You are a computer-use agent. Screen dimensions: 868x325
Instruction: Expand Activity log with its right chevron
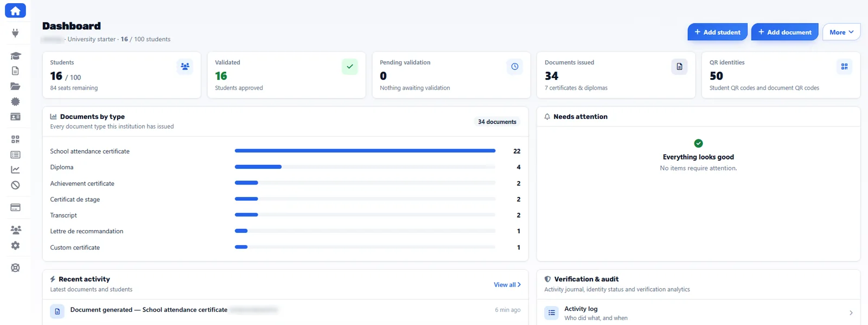(x=851, y=313)
